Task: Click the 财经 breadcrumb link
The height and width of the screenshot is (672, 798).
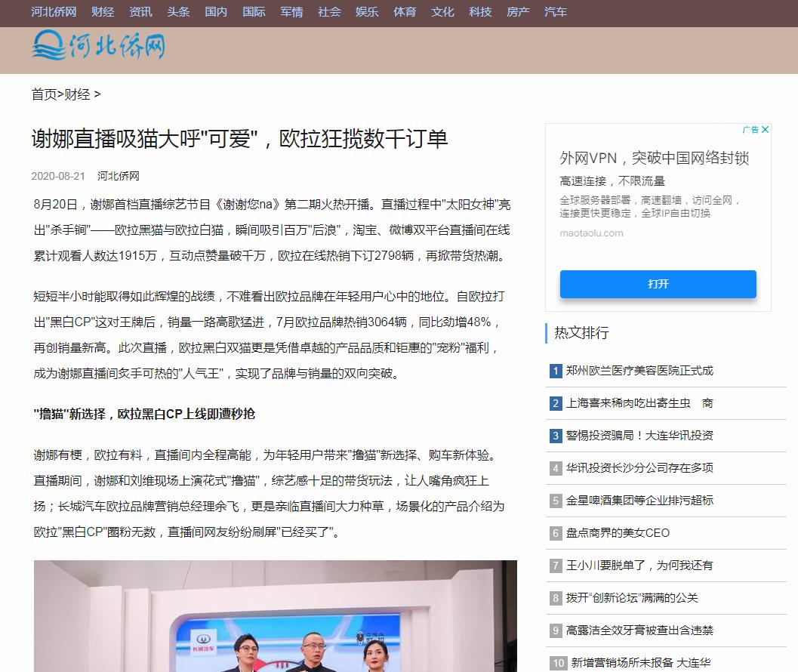Action: point(77,94)
